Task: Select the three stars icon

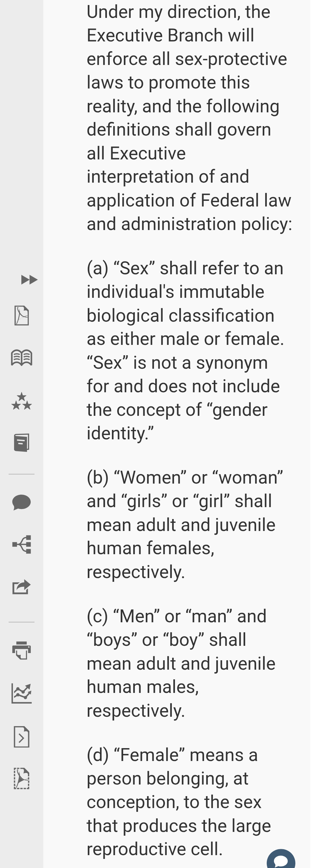Action: pyautogui.click(x=22, y=401)
